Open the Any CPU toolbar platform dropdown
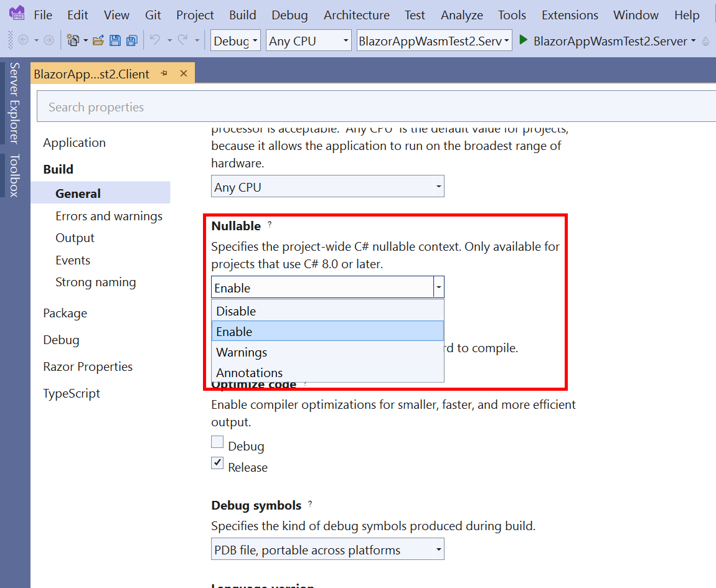 pos(309,40)
